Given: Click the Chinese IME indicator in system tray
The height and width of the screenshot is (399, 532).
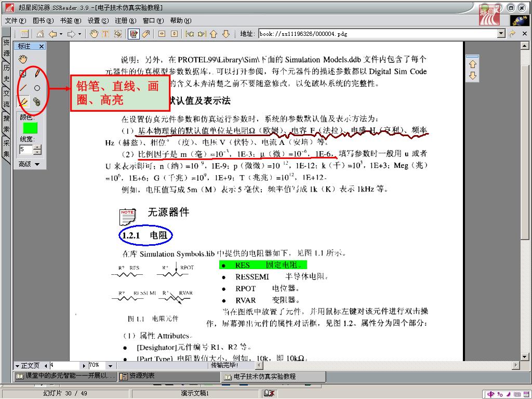Looking at the screenshot, I should [x=490, y=394].
